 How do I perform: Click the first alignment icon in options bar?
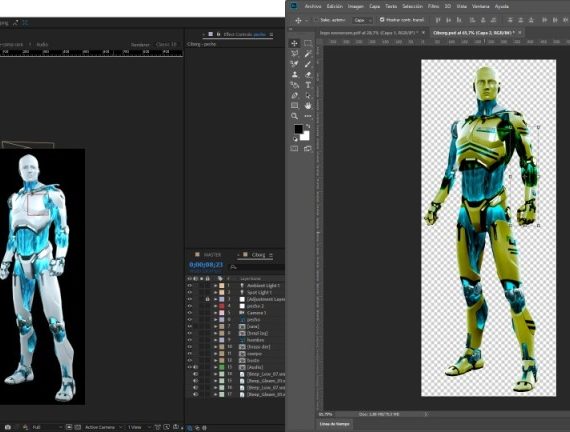point(438,20)
